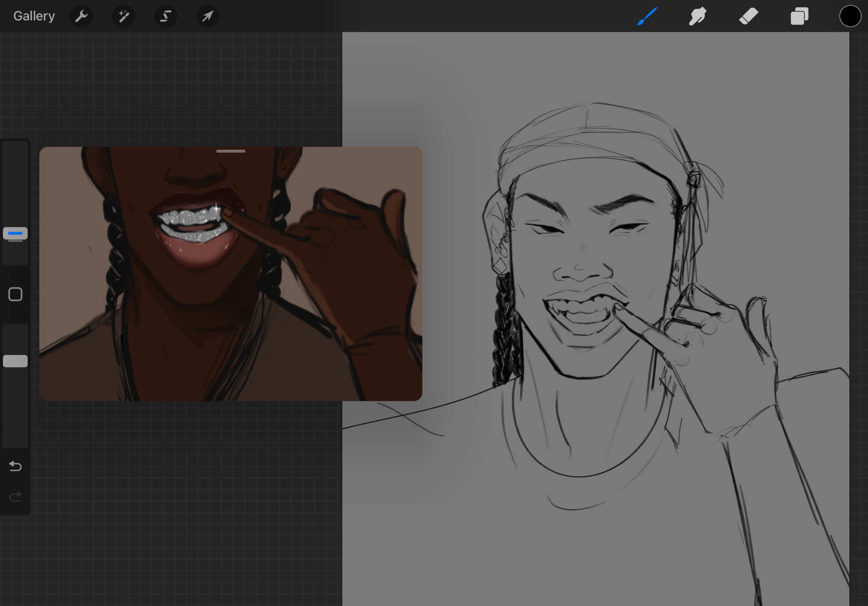Select the Eraser tool

pyautogui.click(x=749, y=16)
